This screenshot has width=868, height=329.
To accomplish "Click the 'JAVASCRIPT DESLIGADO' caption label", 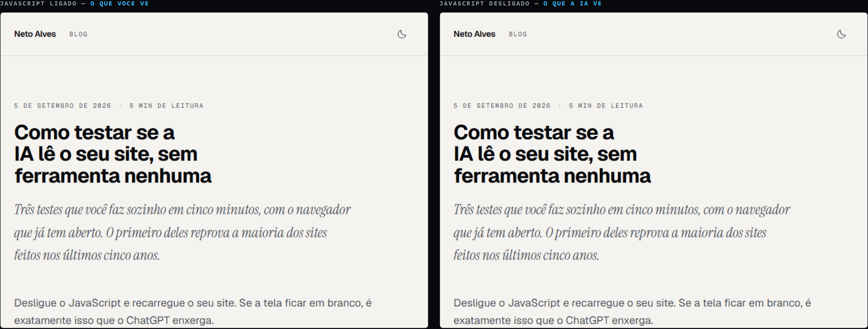I will point(485,3).
